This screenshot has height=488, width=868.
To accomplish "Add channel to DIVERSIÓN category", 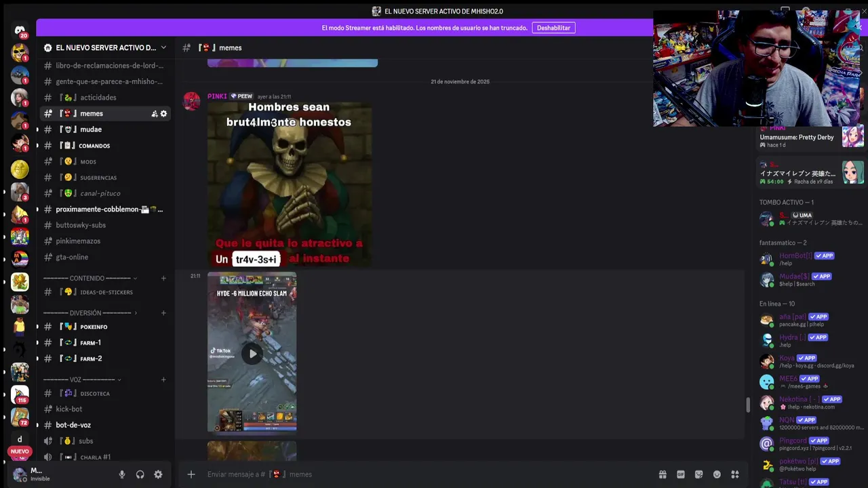I will (163, 312).
